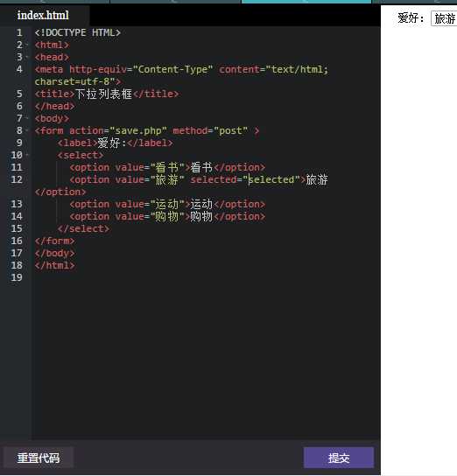Click the label text 爱好 in the code
The width and height of the screenshot is (457, 476).
pyautogui.click(x=109, y=143)
